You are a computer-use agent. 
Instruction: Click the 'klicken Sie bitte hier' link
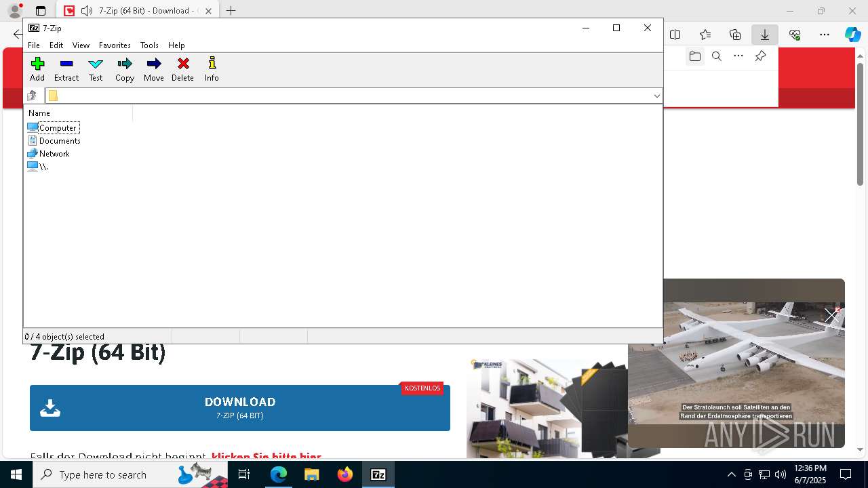pyautogui.click(x=266, y=457)
